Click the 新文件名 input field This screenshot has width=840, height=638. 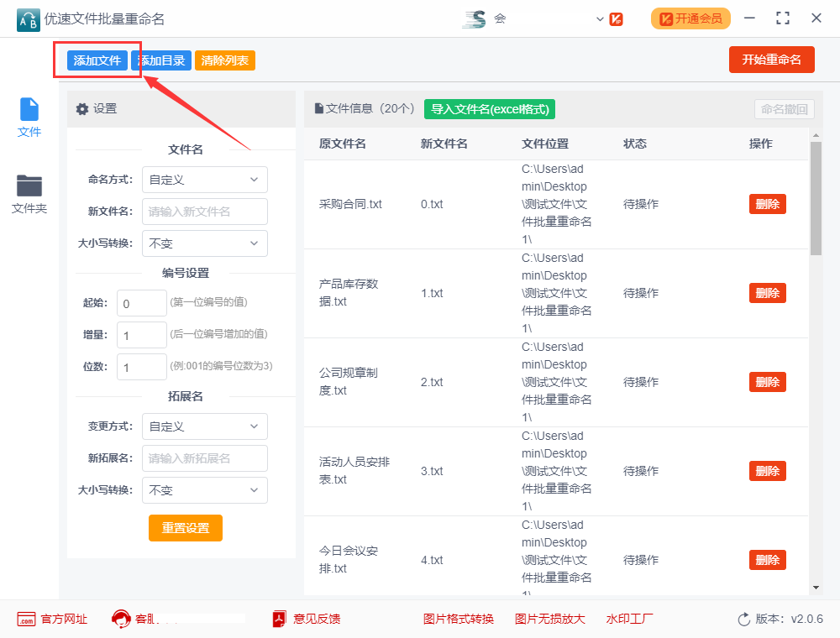204,212
